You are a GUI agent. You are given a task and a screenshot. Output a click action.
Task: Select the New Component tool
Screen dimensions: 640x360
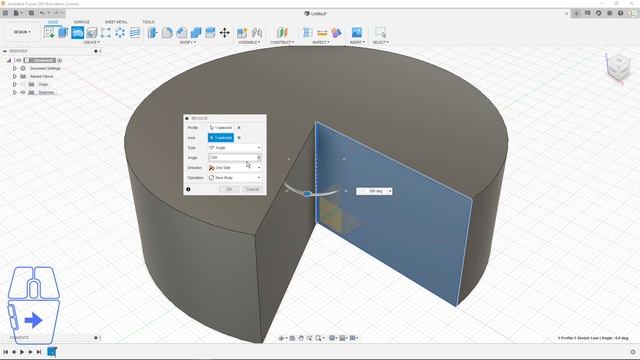pos(242,32)
